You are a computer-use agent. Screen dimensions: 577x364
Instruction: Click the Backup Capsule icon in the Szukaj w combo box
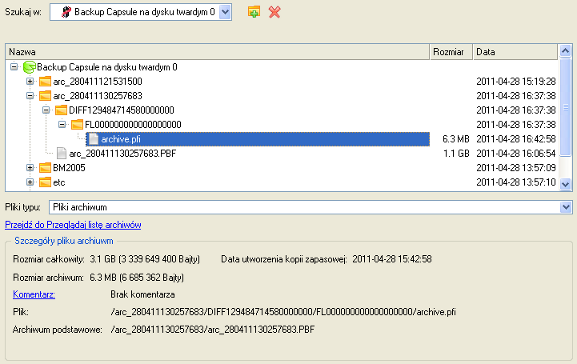pyautogui.click(x=66, y=12)
